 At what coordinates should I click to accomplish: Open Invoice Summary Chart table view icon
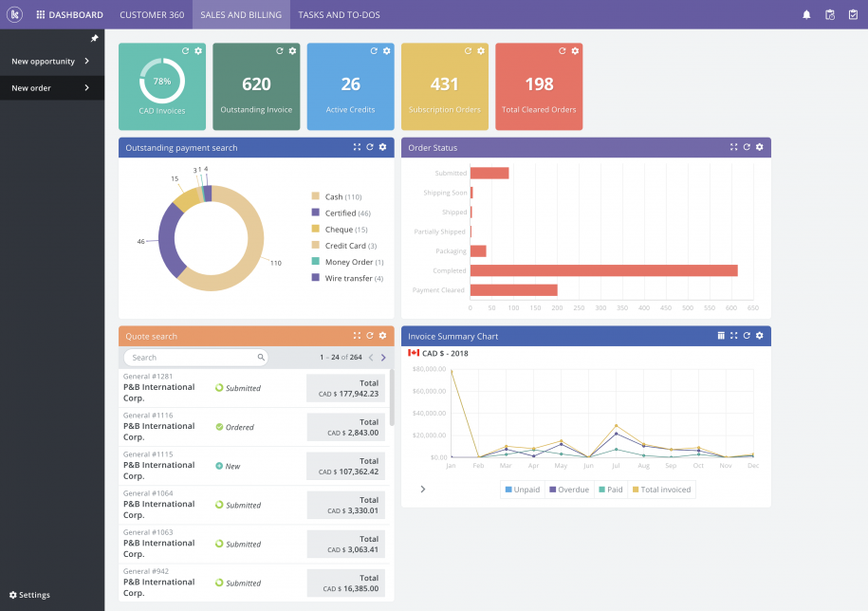pos(721,335)
